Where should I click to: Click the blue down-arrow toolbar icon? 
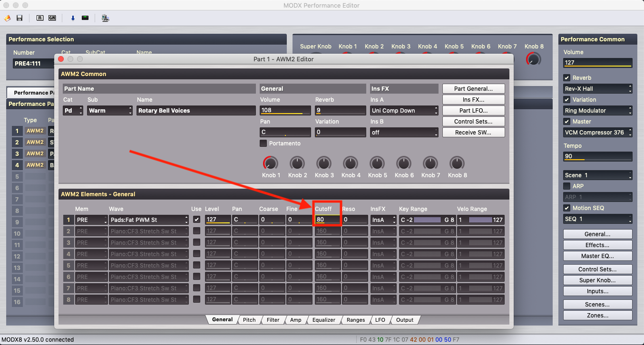click(73, 18)
